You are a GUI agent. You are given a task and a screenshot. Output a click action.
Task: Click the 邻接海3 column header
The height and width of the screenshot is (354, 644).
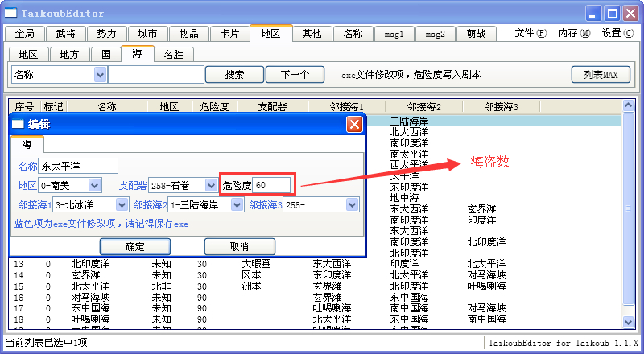tap(501, 107)
